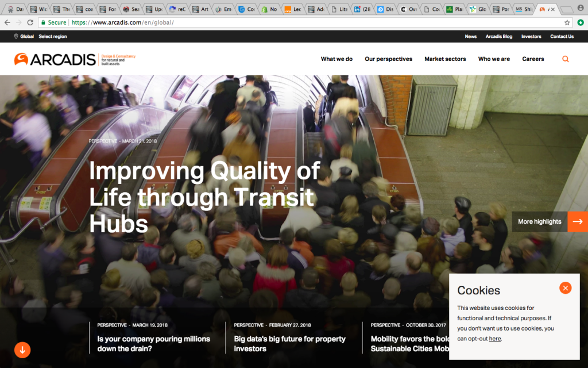Click the green extension icon in toolbar
Viewport: 588px width, 368px height.
click(580, 22)
